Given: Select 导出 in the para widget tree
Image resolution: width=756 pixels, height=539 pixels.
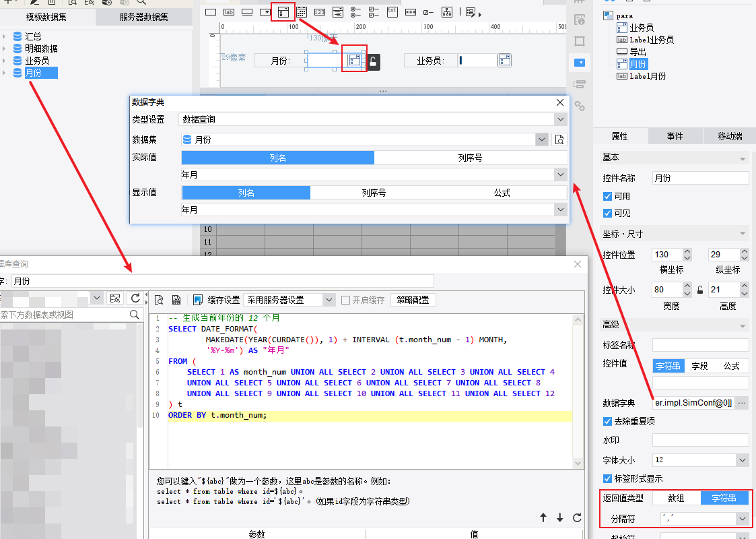Looking at the screenshot, I should click(638, 52).
